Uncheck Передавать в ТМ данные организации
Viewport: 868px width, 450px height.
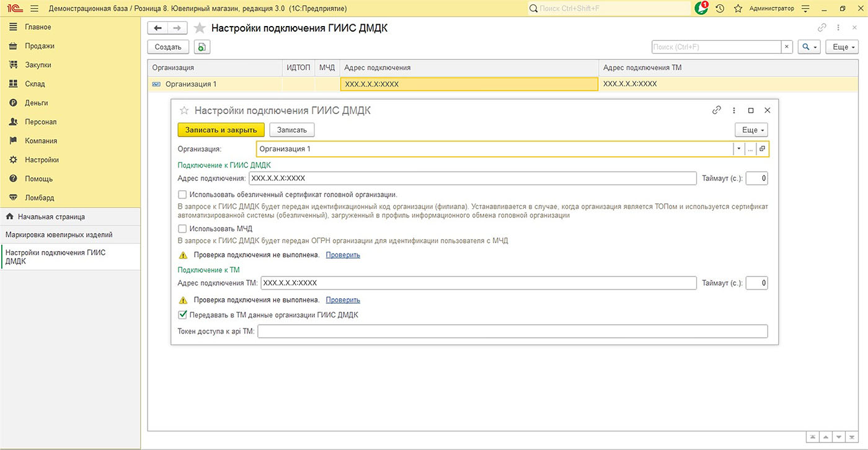(182, 315)
